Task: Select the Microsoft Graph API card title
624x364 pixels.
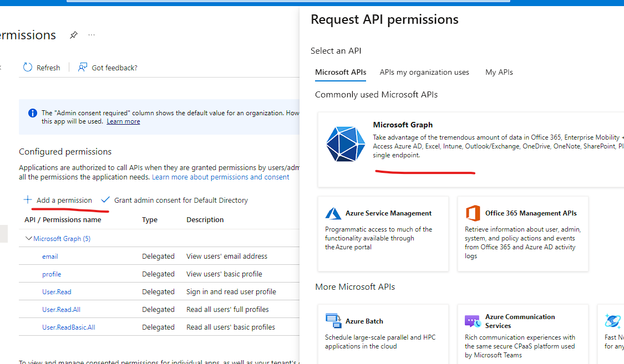Action: point(403,125)
